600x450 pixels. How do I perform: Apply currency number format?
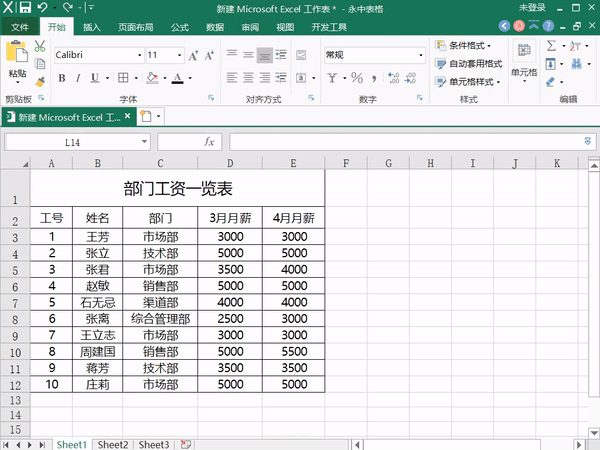point(332,78)
